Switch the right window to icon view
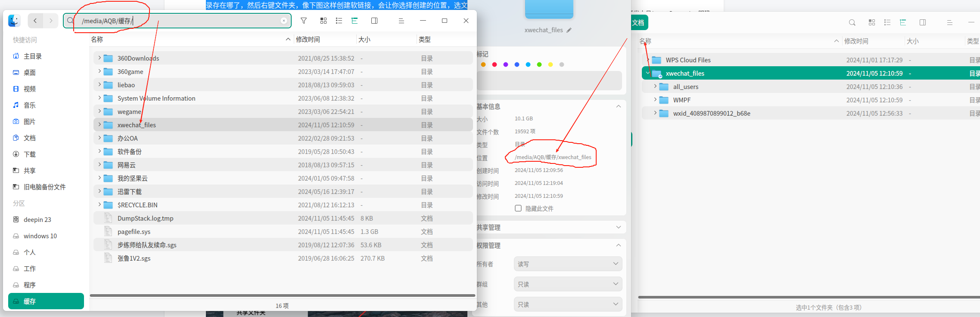980x317 pixels. tap(872, 22)
